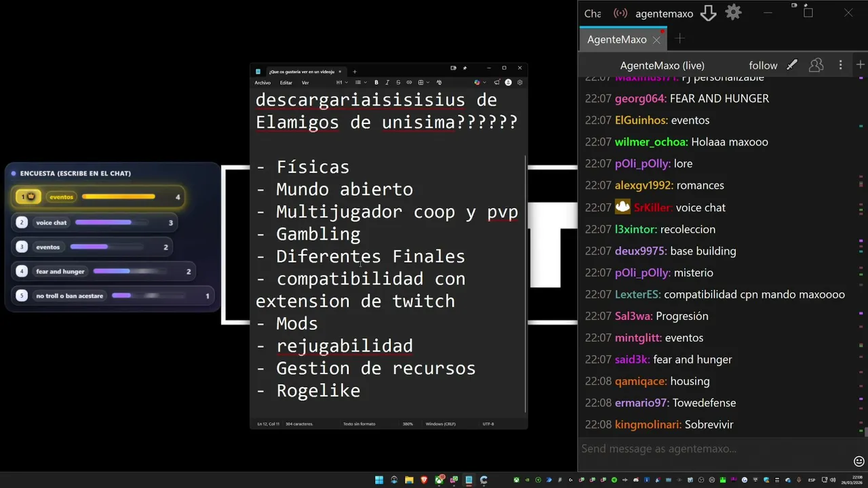Click username kingmolinari in chat
This screenshot has height=488, width=868.
[x=648, y=424]
